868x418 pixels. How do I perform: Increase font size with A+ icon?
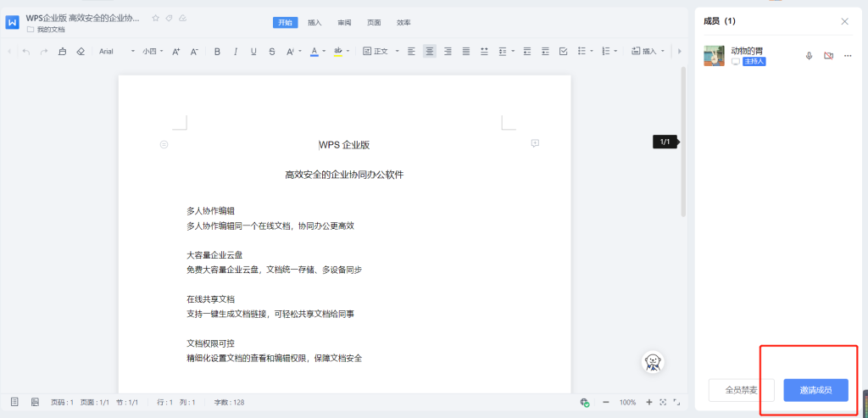[x=176, y=52]
